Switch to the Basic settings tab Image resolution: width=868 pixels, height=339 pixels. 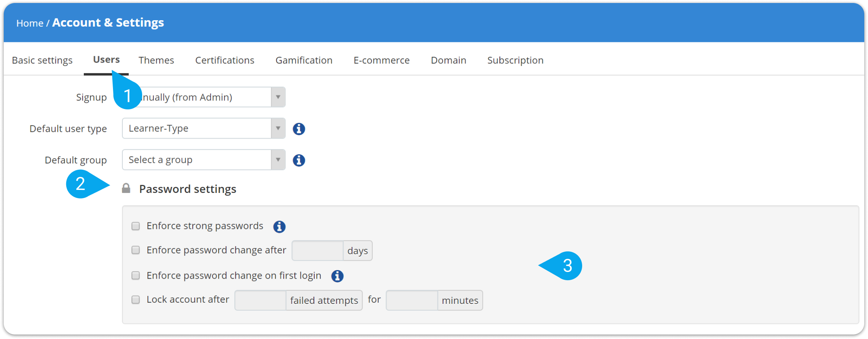42,60
